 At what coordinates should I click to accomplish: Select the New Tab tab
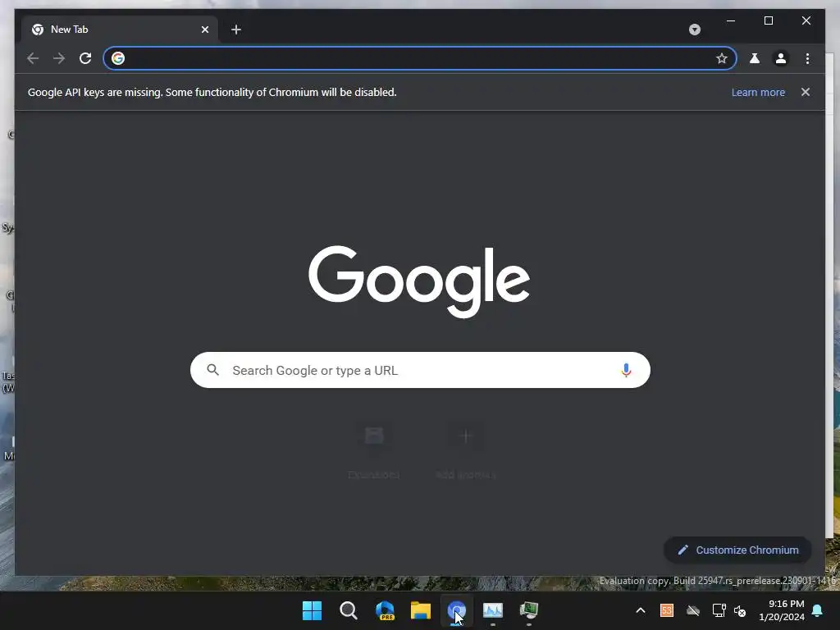coord(119,30)
